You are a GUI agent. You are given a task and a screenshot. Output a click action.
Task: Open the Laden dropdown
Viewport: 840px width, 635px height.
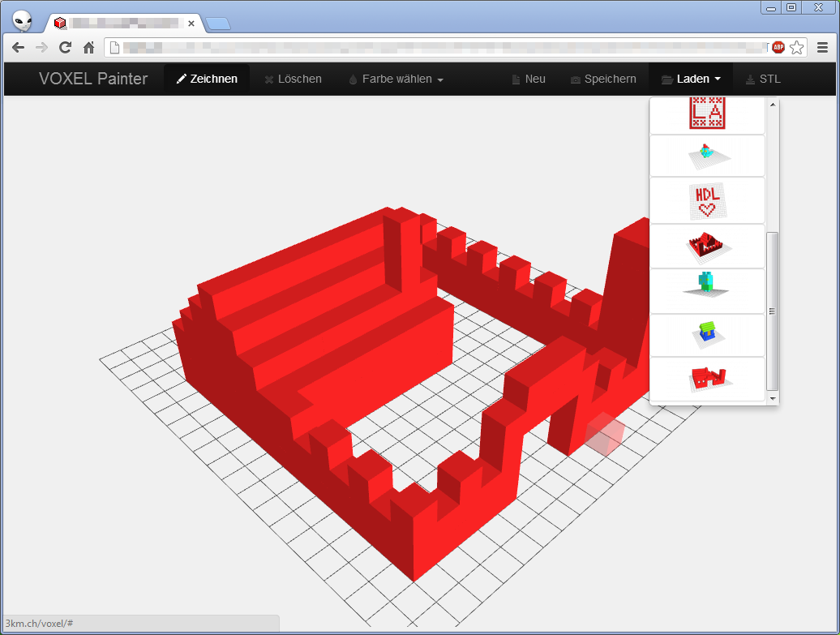pyautogui.click(x=690, y=78)
